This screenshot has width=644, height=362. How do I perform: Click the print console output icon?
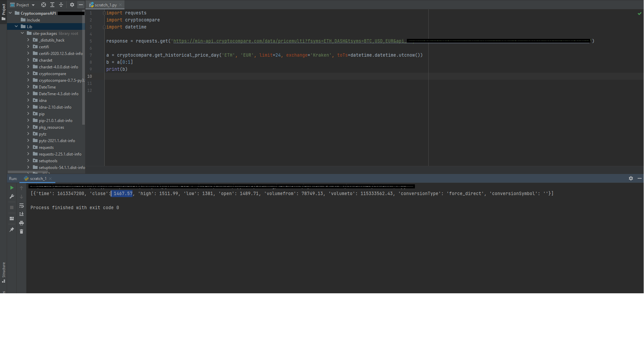click(21, 223)
